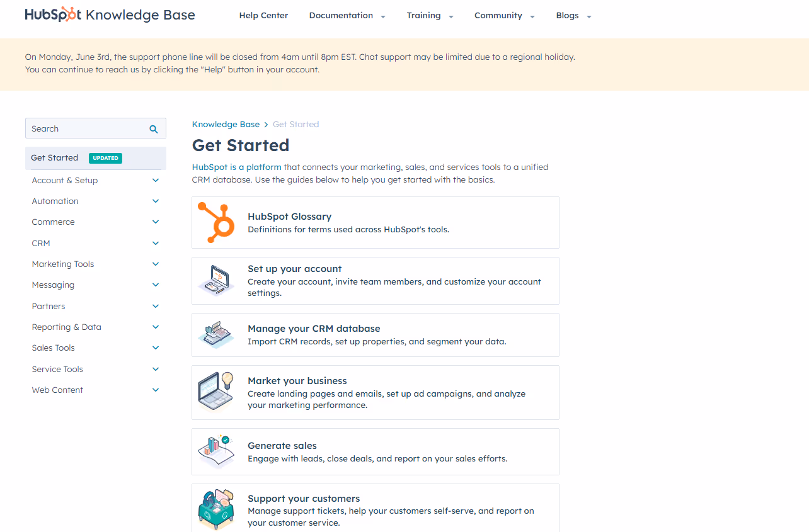Follow the "HubSpot is a platform" link
Image resolution: width=809 pixels, height=532 pixels.
[x=237, y=167]
